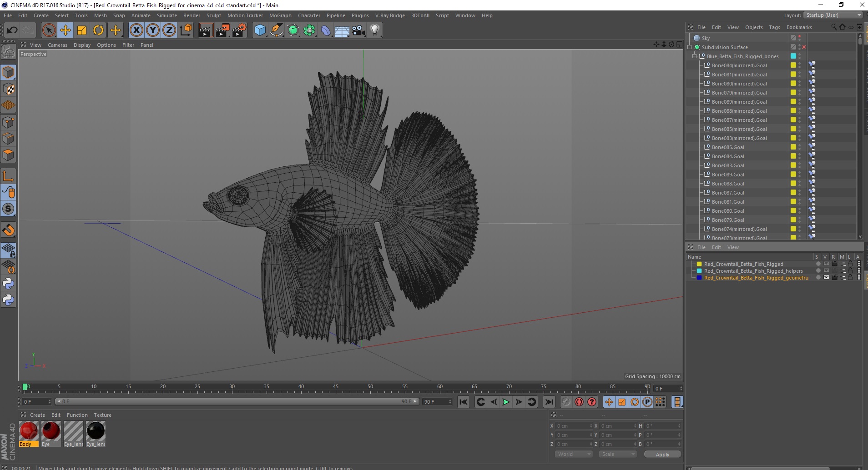
Task: Click the X position input field
Action: tap(574, 426)
